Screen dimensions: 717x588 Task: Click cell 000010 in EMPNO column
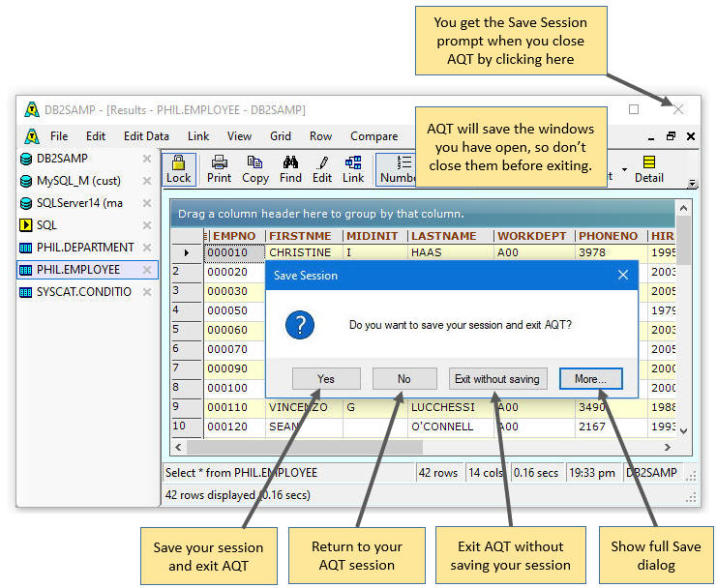234,252
